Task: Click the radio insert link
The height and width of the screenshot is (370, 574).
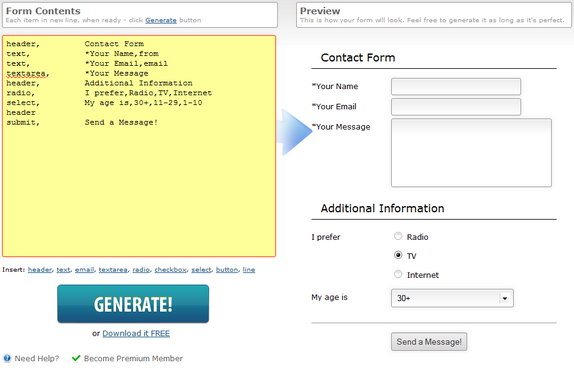Action: pyautogui.click(x=141, y=270)
